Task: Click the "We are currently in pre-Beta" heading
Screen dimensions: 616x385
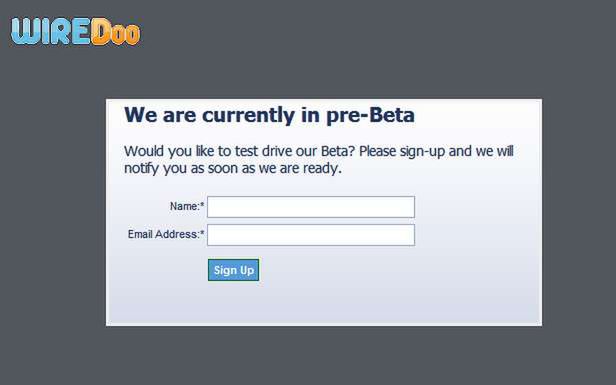Action: pyautogui.click(x=269, y=116)
